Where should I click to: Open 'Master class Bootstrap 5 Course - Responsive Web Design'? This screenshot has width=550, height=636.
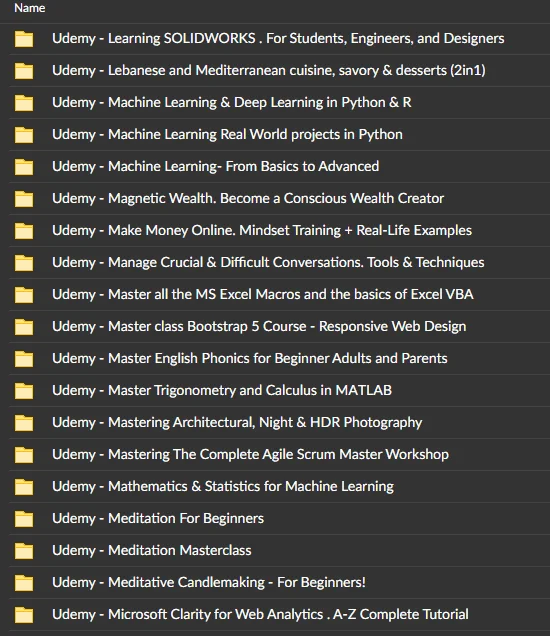pos(287,327)
